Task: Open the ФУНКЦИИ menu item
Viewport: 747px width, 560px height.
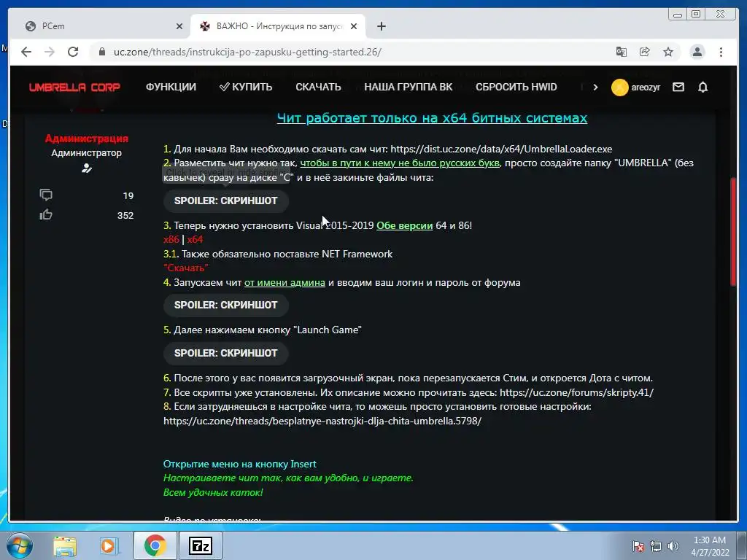Action: click(171, 87)
